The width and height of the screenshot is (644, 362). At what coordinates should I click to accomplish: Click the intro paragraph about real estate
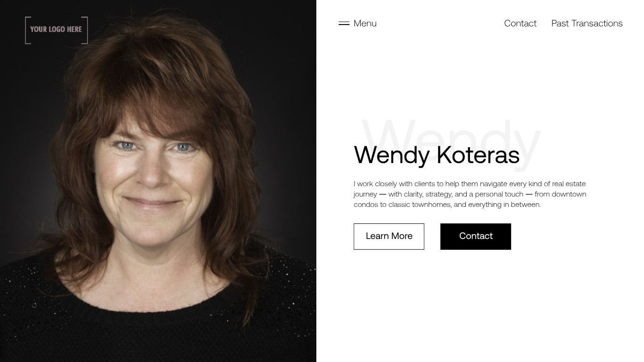[470, 194]
